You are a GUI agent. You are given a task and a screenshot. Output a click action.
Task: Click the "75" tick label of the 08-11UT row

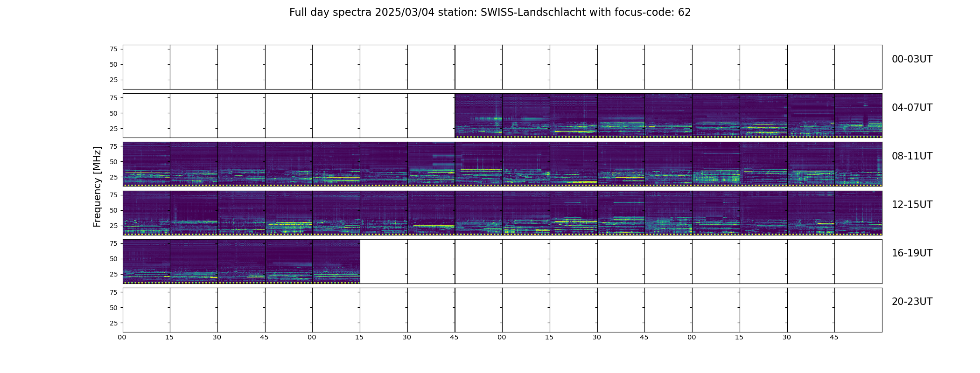click(x=113, y=146)
